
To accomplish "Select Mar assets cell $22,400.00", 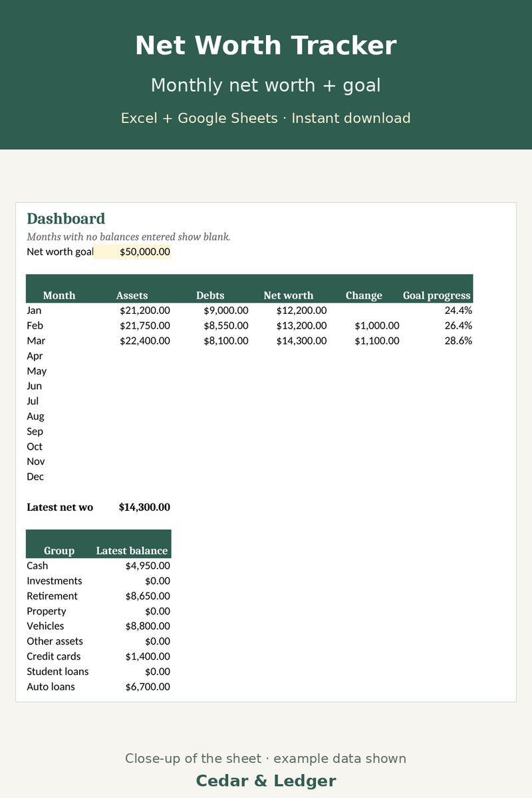I will click(x=145, y=340).
